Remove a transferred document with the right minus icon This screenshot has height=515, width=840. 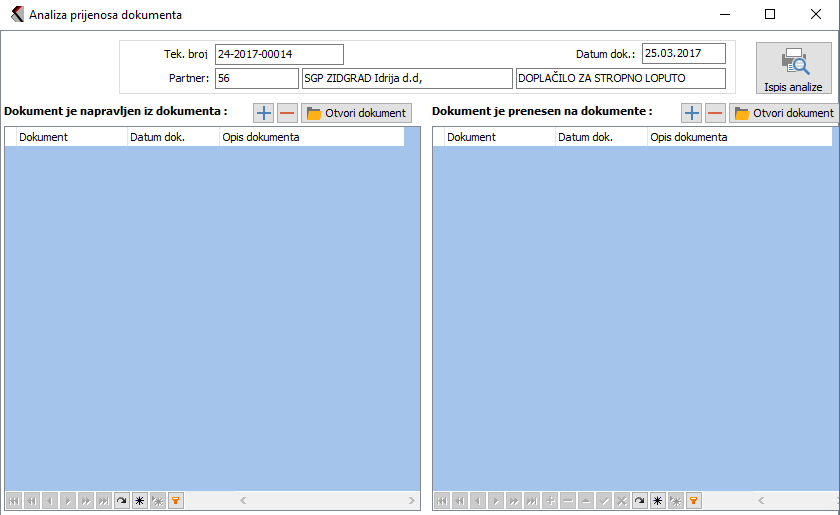(715, 113)
